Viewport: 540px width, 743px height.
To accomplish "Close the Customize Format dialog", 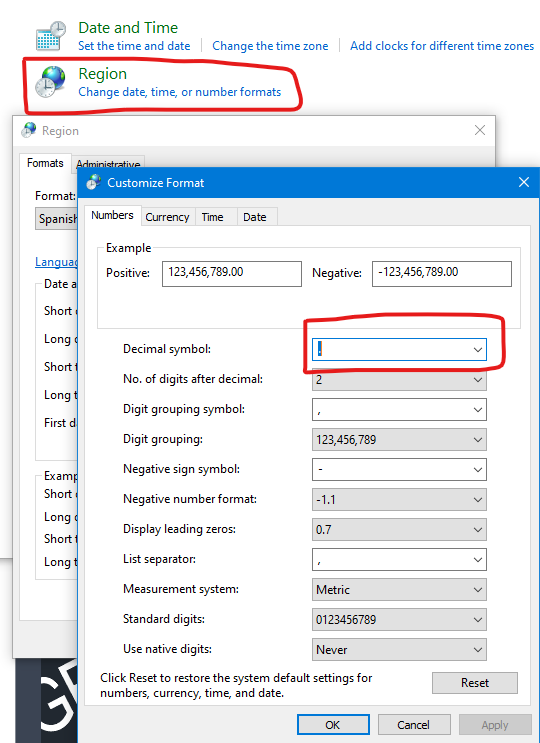I will pyautogui.click(x=523, y=182).
